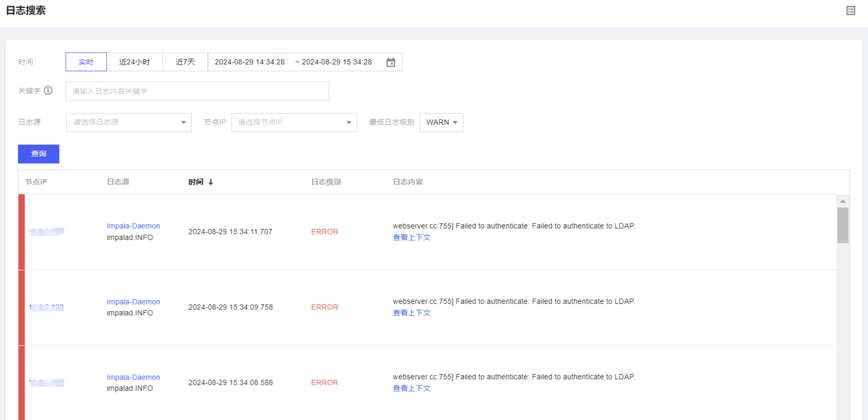Viewport: 868px width, 420px height.
Task: Click the log table scrollbar thumb
Action: click(x=843, y=225)
